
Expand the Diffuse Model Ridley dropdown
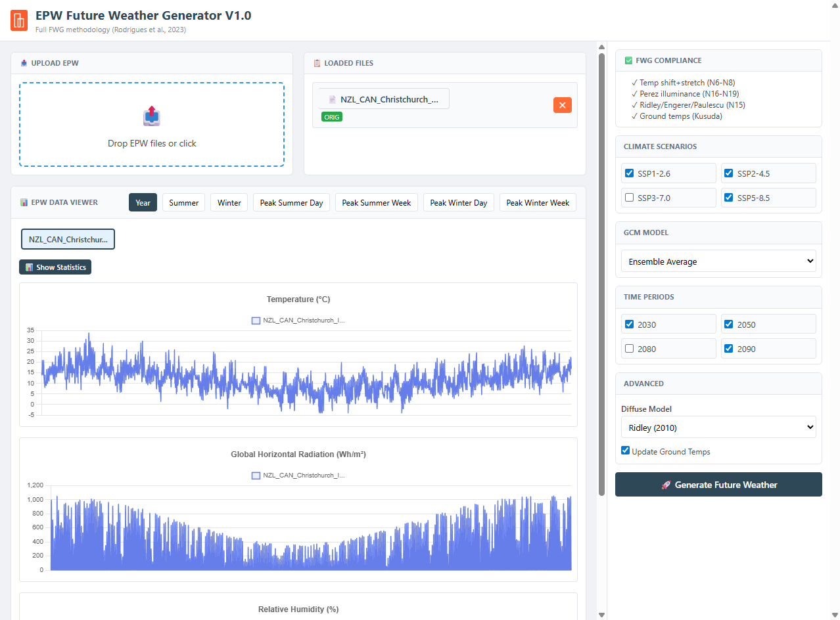[718, 428]
